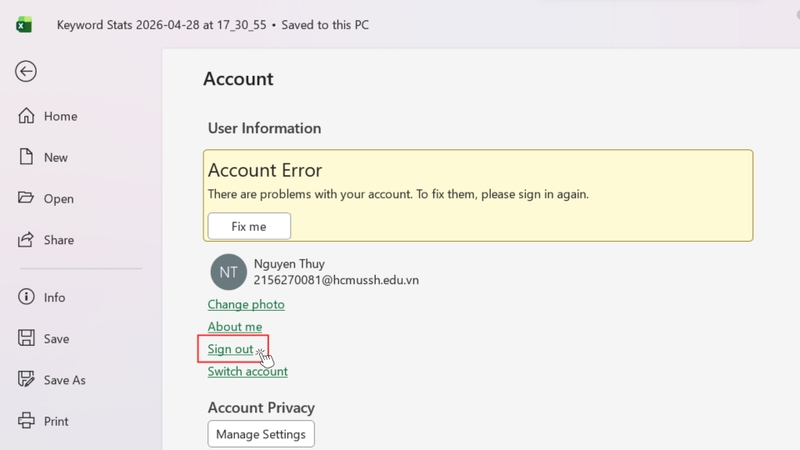Click the Excel app icon in title bar
Screen dimensions: 800x450
click(x=24, y=24)
